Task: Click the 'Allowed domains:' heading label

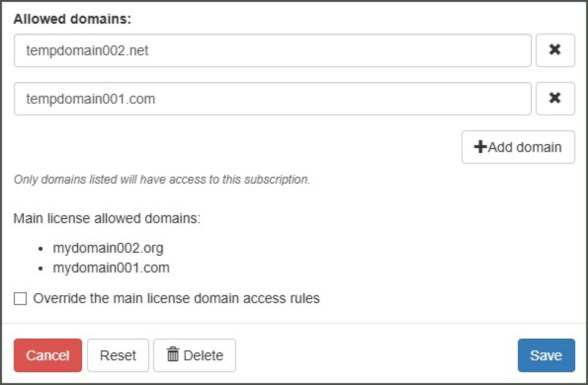Action: click(x=72, y=19)
